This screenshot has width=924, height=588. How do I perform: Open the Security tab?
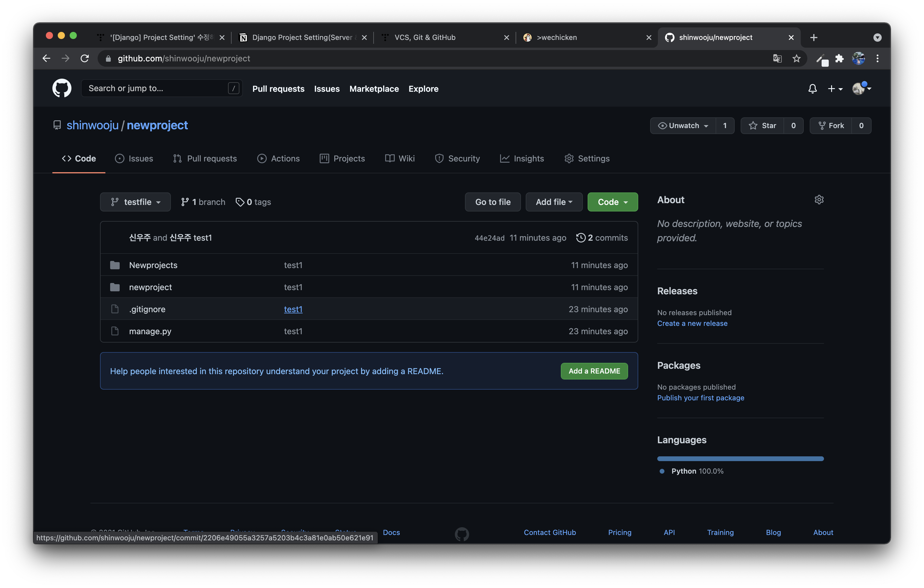(457, 159)
